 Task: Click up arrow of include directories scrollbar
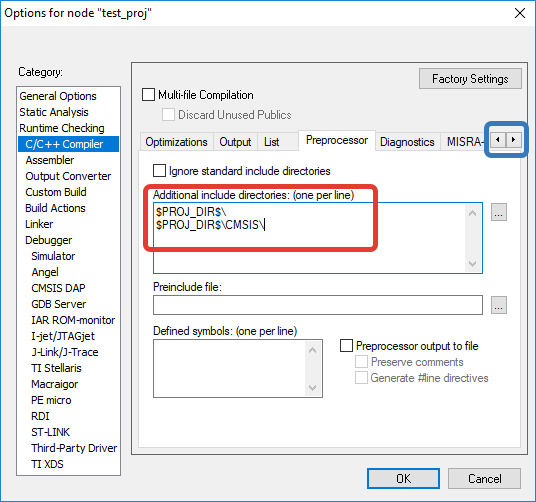coord(473,214)
